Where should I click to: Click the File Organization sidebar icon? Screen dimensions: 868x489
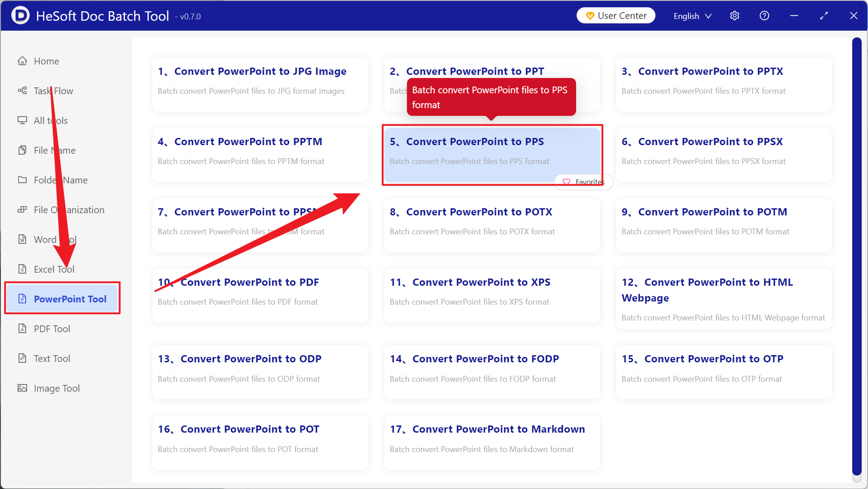click(x=22, y=210)
